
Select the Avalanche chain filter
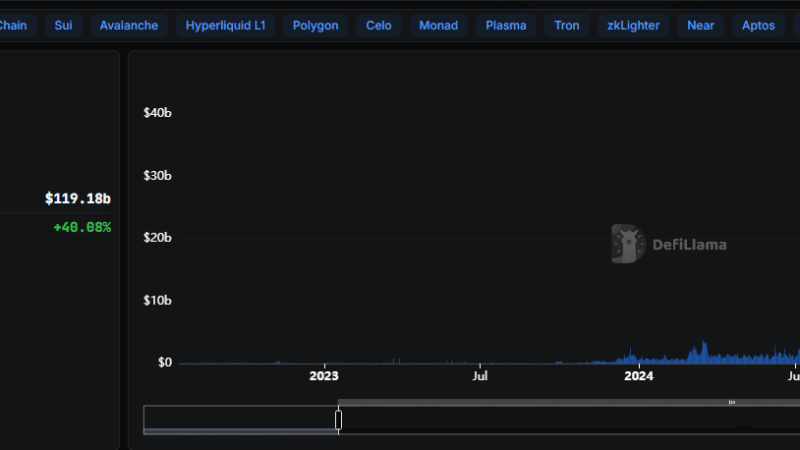[129, 26]
